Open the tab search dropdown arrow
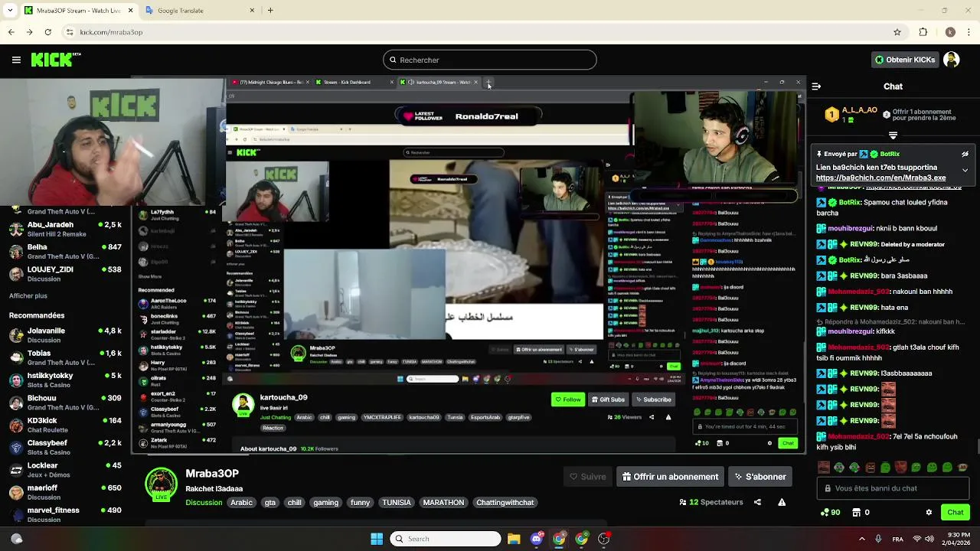Viewport: 980px width, 551px height. coord(11,11)
